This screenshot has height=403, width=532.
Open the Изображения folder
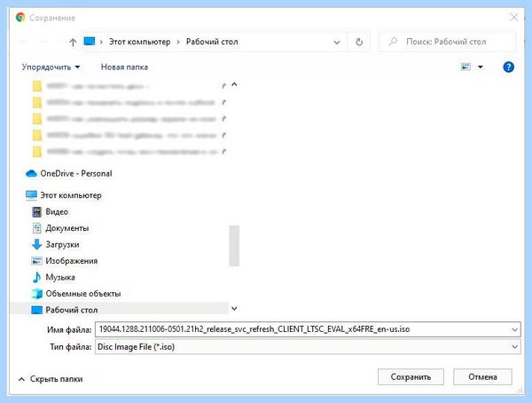coord(72,261)
